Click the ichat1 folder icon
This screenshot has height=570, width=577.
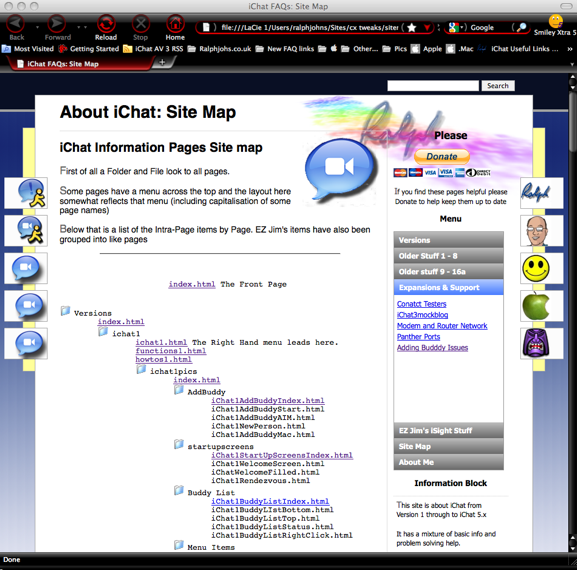point(103,332)
